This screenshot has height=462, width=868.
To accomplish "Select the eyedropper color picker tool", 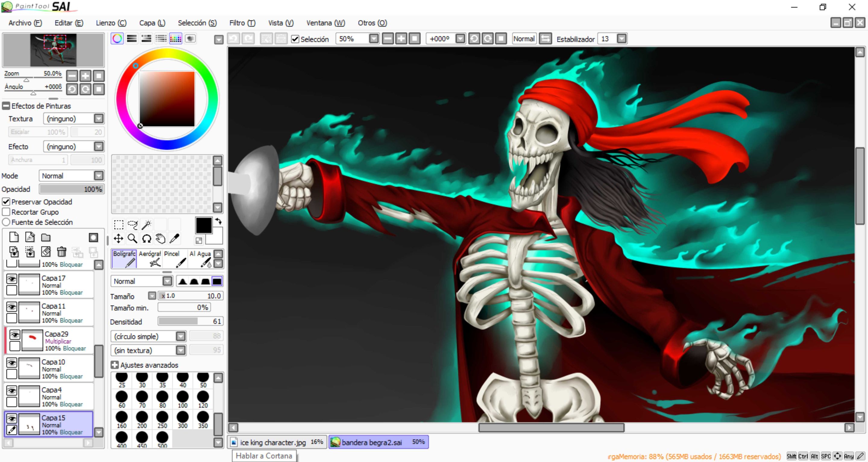I will click(x=174, y=239).
